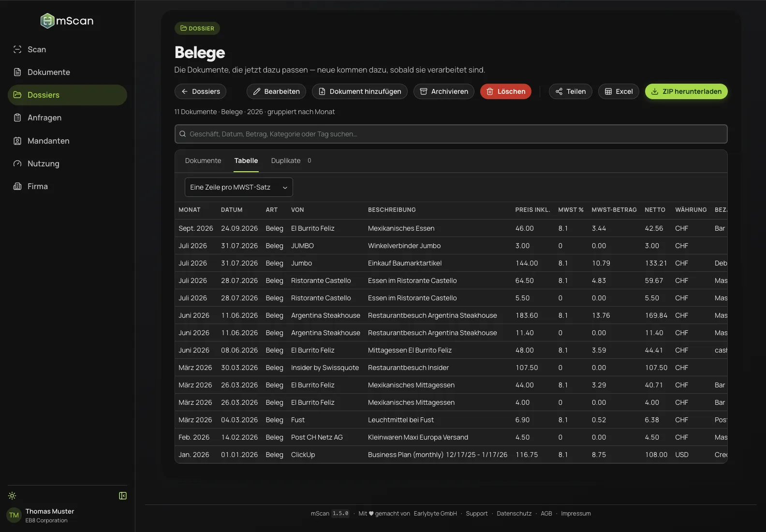Archive dossier with Archivieren
The height and width of the screenshot is (532, 766).
444,91
